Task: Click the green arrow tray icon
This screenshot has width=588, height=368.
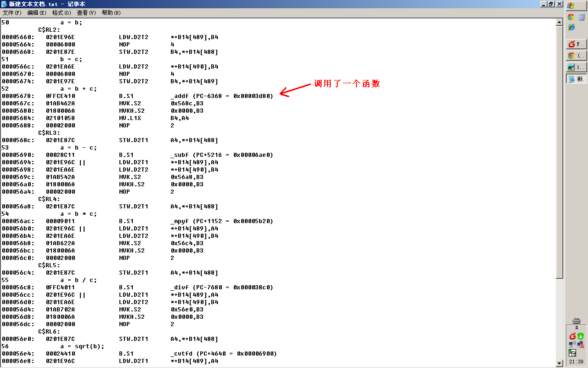Action: point(572,353)
